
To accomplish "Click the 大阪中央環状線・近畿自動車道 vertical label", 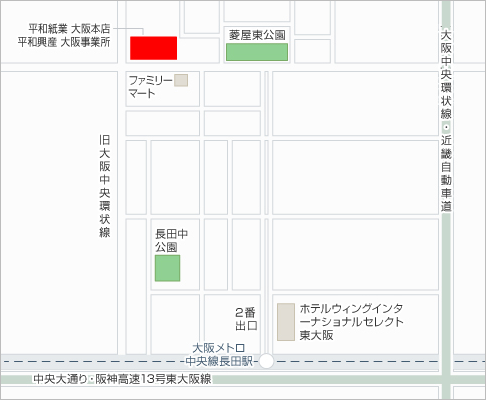I will coord(446,119).
